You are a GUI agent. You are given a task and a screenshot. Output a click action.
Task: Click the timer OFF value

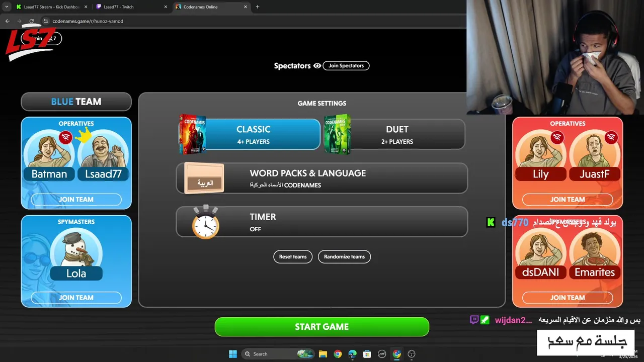point(255,229)
